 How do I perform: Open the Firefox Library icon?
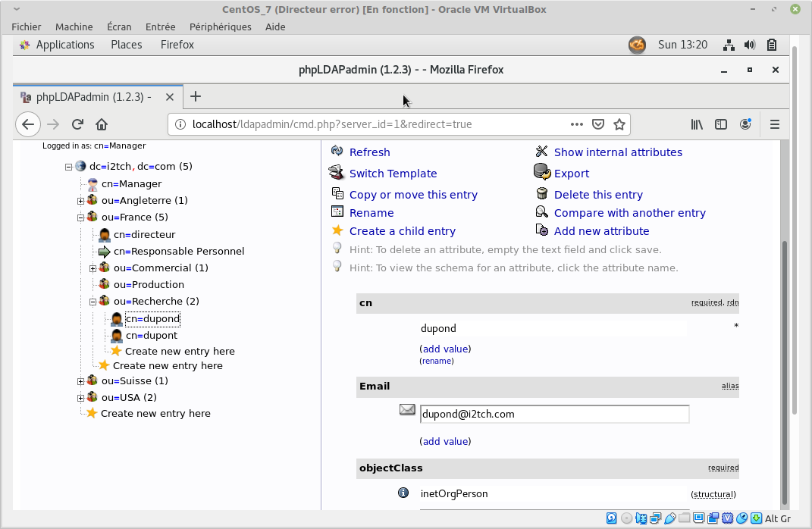696,124
